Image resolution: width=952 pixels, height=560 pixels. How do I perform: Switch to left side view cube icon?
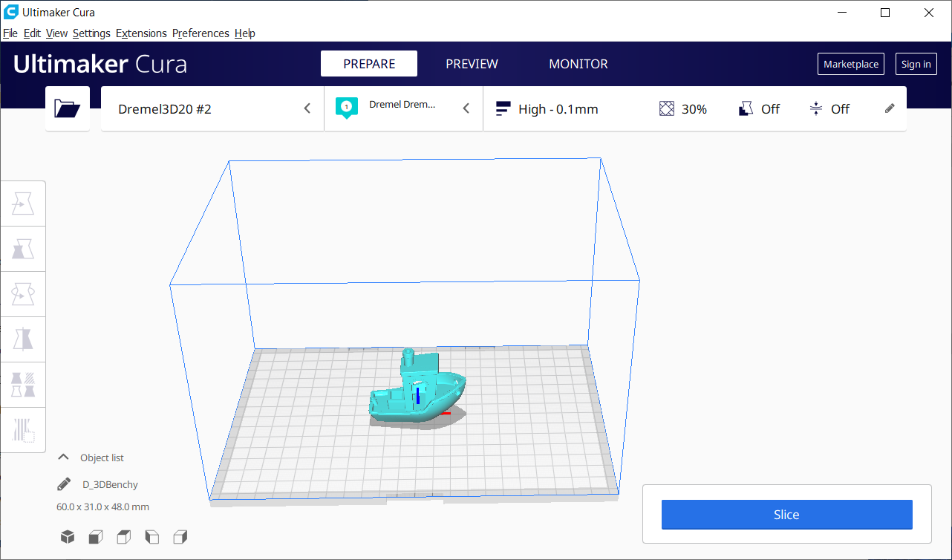pyautogui.click(x=152, y=536)
